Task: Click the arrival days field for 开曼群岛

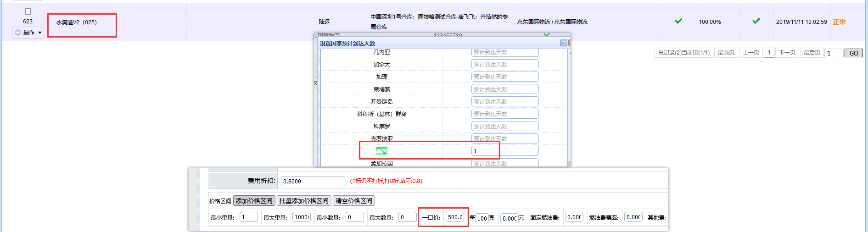Action: [x=505, y=101]
